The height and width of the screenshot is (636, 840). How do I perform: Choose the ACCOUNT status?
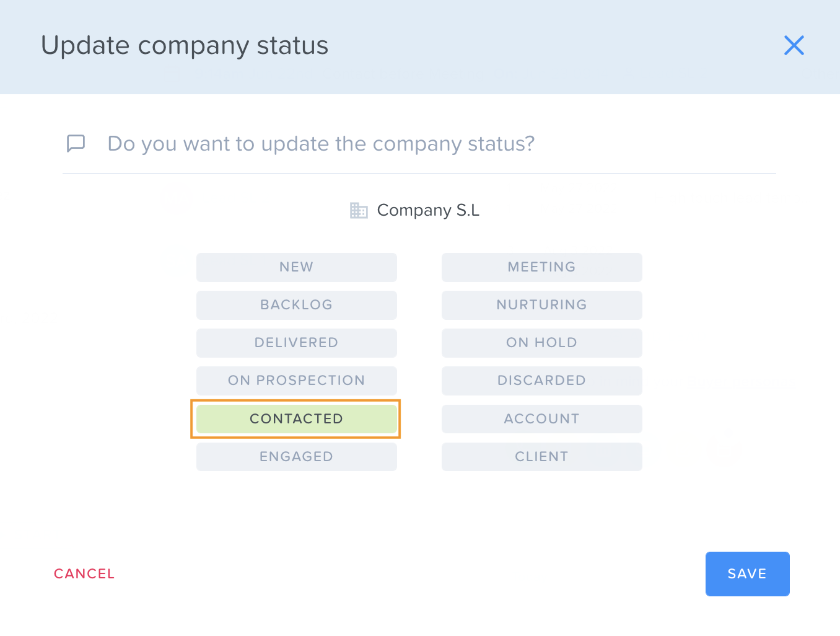coord(542,419)
